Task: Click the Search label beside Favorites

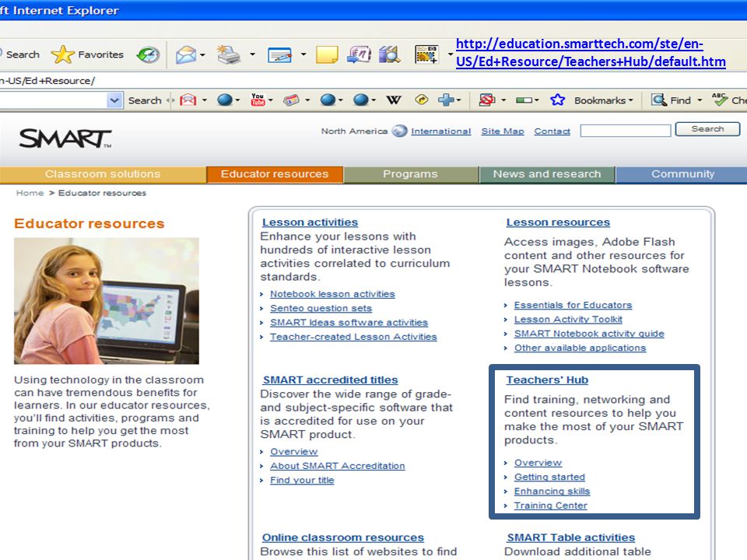Action: coord(23,54)
